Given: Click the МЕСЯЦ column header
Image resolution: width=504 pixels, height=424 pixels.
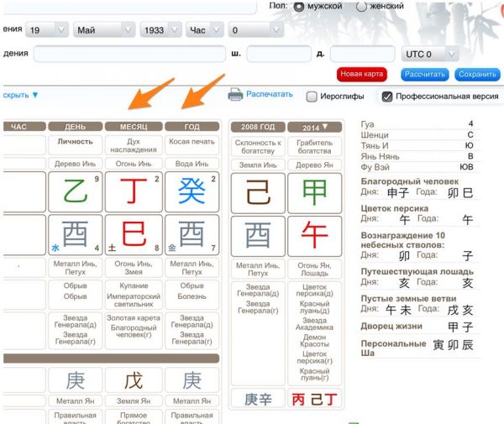Looking at the screenshot, I should [x=134, y=127].
